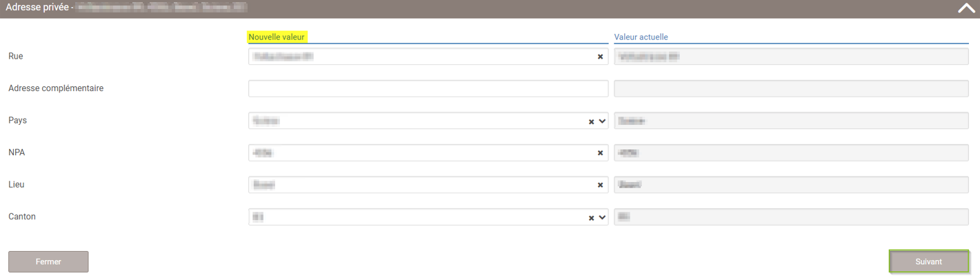Click the Fermer button

pos(48,261)
